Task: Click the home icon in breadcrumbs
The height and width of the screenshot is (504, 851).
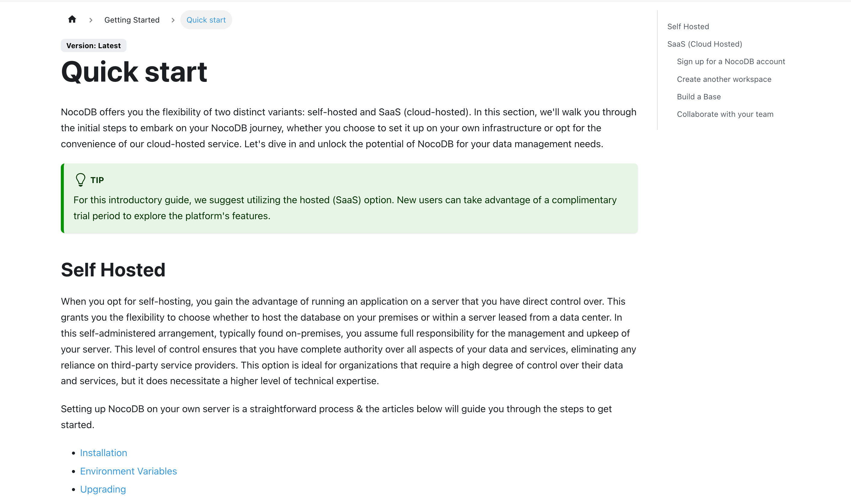Action: pos(72,19)
